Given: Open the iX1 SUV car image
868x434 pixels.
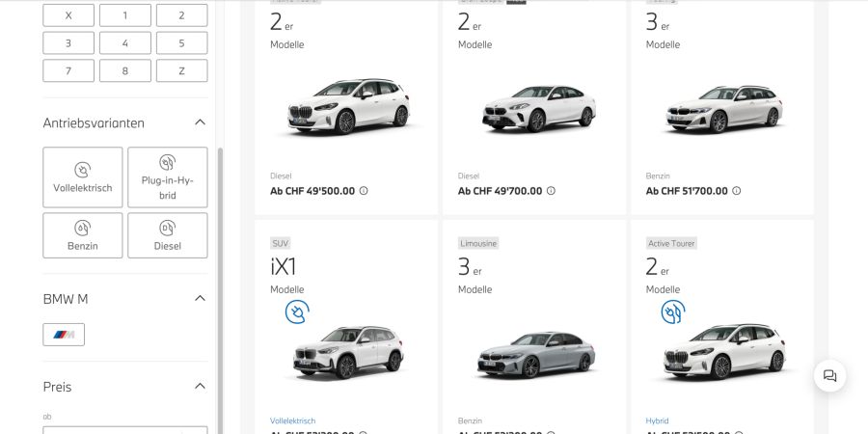Looking at the screenshot, I should click(348, 353).
